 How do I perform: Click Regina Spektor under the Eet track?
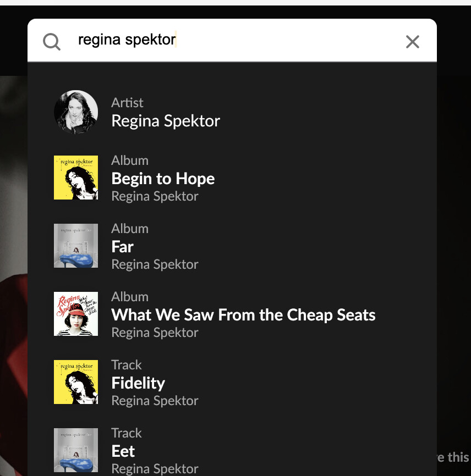155,469
